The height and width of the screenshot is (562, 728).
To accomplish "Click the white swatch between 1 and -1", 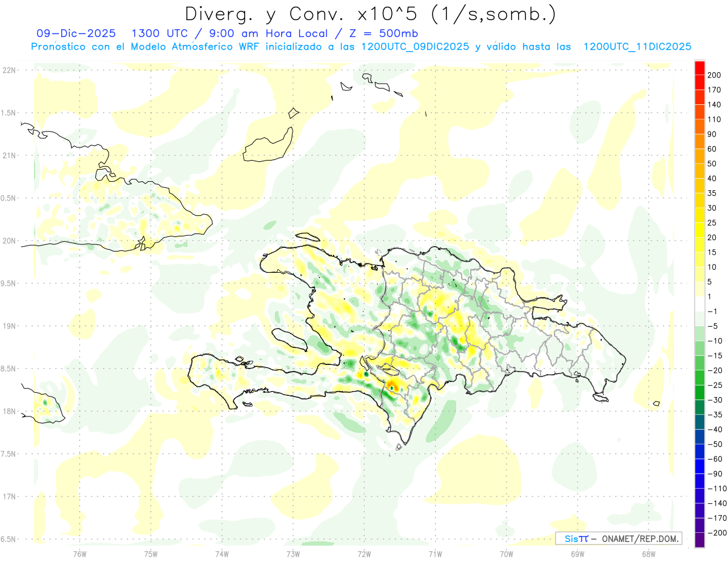I will tap(699, 304).
